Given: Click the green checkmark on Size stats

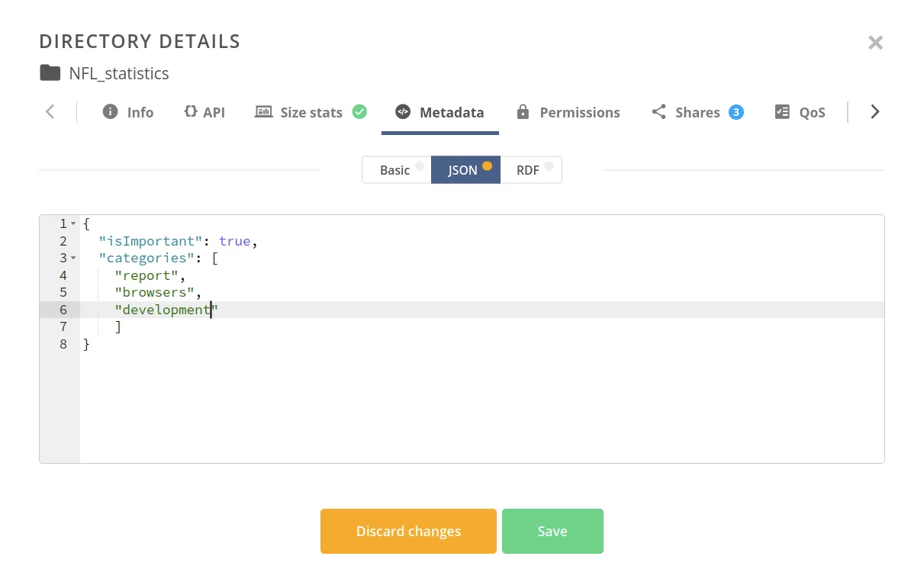Looking at the screenshot, I should tap(359, 111).
